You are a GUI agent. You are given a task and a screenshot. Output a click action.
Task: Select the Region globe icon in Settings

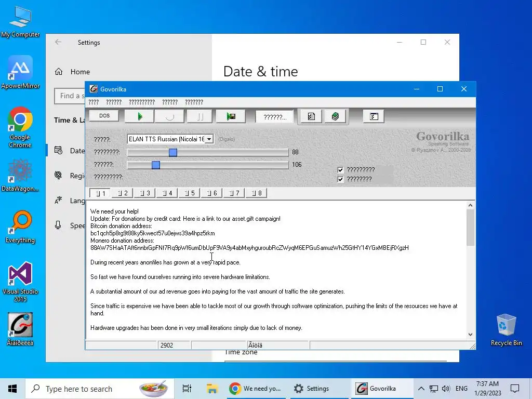[x=58, y=175]
